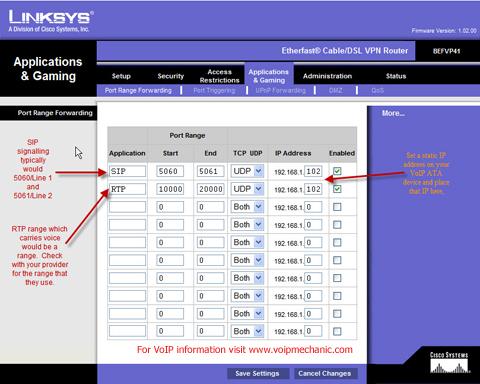Viewport: 480px width, 384px height.
Task: Click fifth row start port field
Action: [x=170, y=242]
